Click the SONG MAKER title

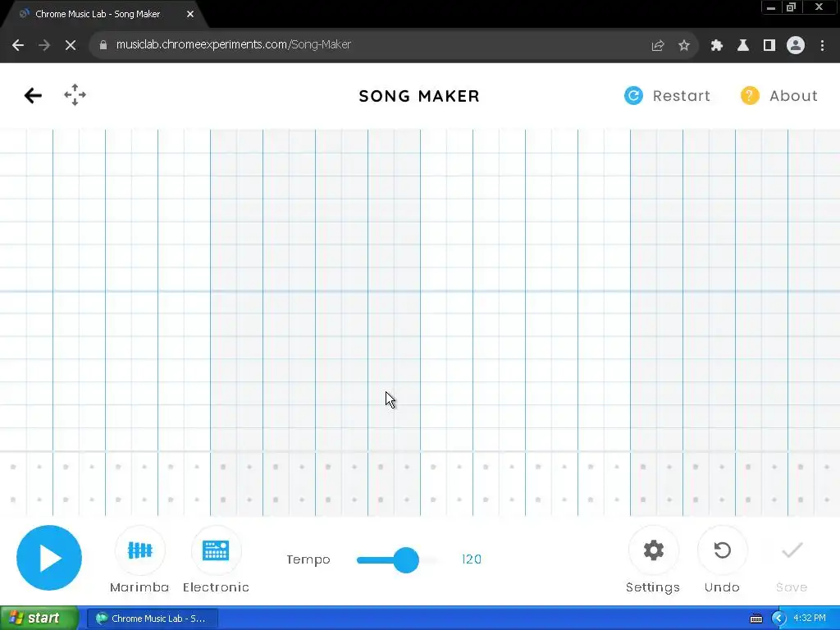[x=419, y=96]
